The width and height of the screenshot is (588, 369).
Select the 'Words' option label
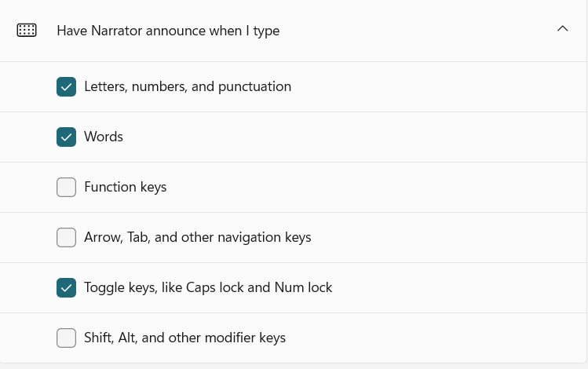point(104,137)
